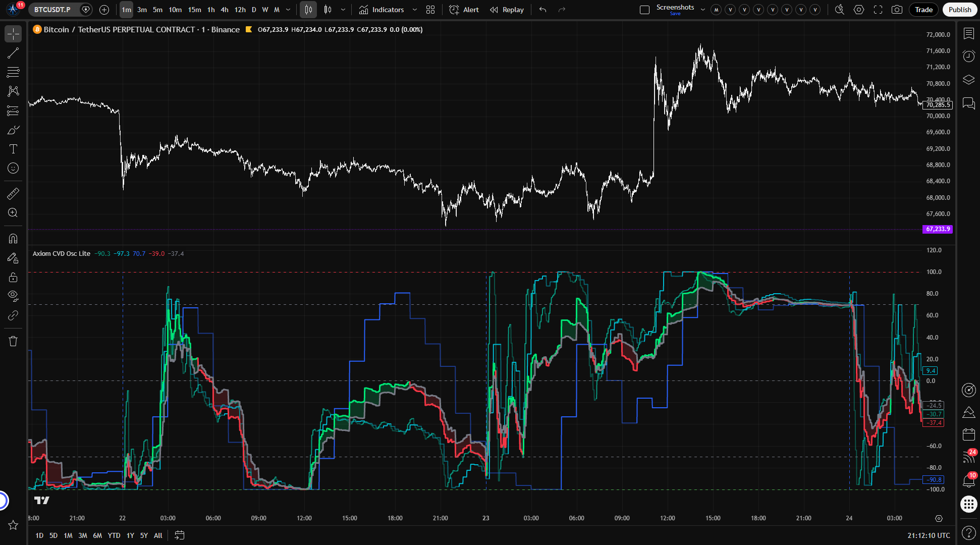Image resolution: width=980 pixels, height=545 pixels.
Task: Take a snapshot with camera icon
Action: click(897, 10)
